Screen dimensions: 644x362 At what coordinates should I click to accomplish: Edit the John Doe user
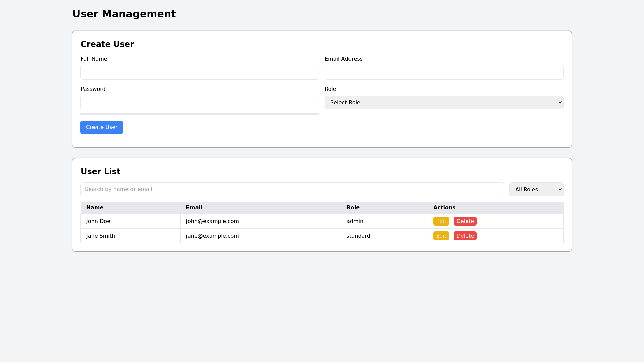coord(441,221)
